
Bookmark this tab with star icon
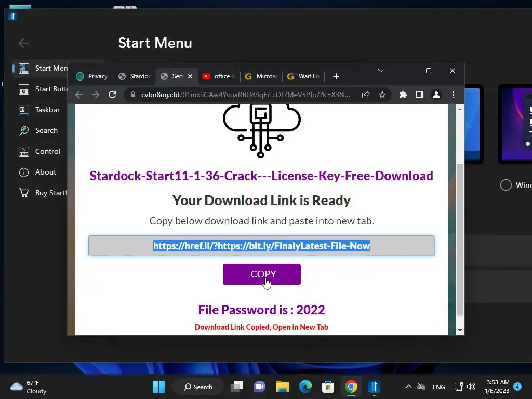382,95
